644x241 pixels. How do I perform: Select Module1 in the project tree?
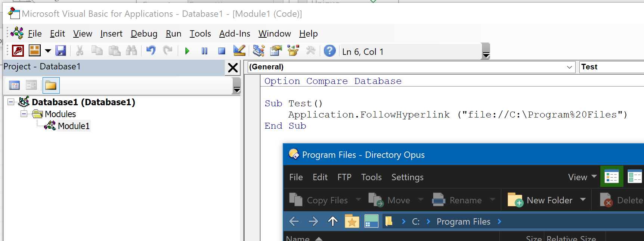click(x=74, y=126)
